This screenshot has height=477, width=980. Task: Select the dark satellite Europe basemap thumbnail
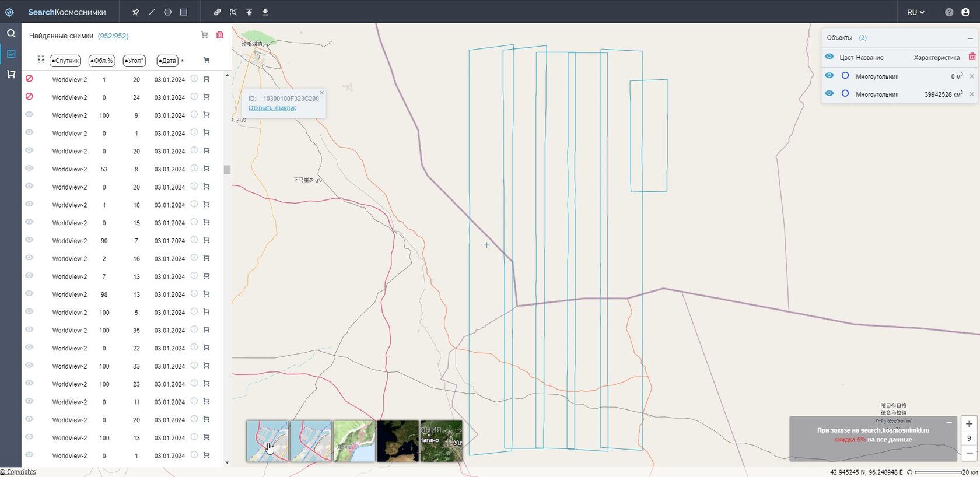point(398,441)
